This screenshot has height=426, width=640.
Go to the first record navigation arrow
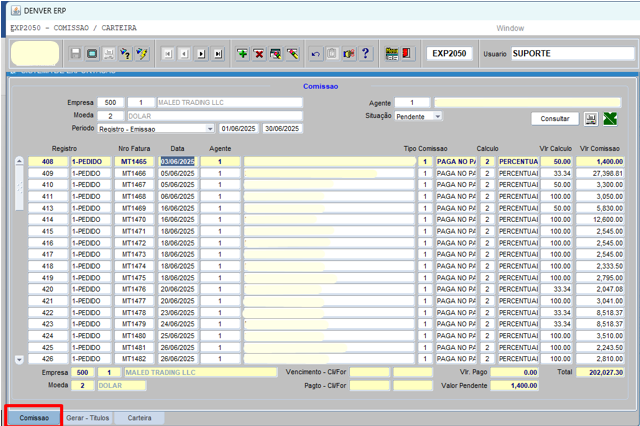pos(168,53)
